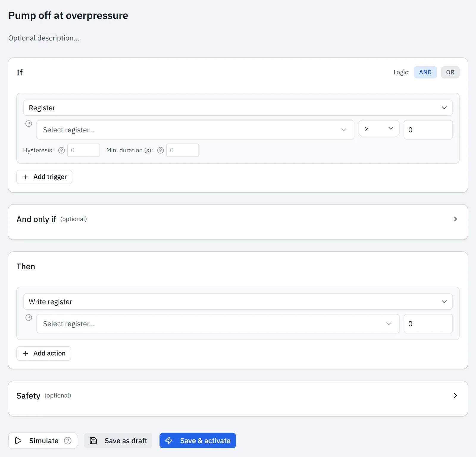Image resolution: width=476 pixels, height=457 pixels.
Task: Click Save & activate
Action: pyautogui.click(x=198, y=441)
